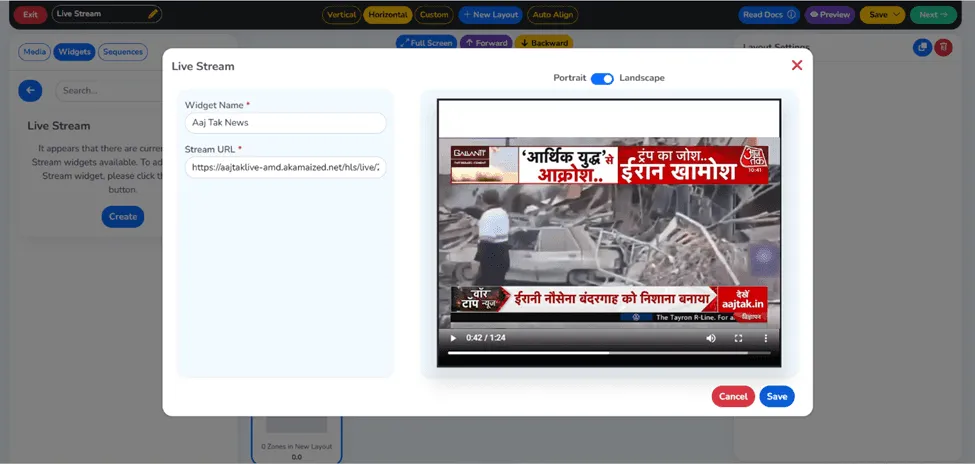Close the Live Stream dialog with X

(797, 65)
